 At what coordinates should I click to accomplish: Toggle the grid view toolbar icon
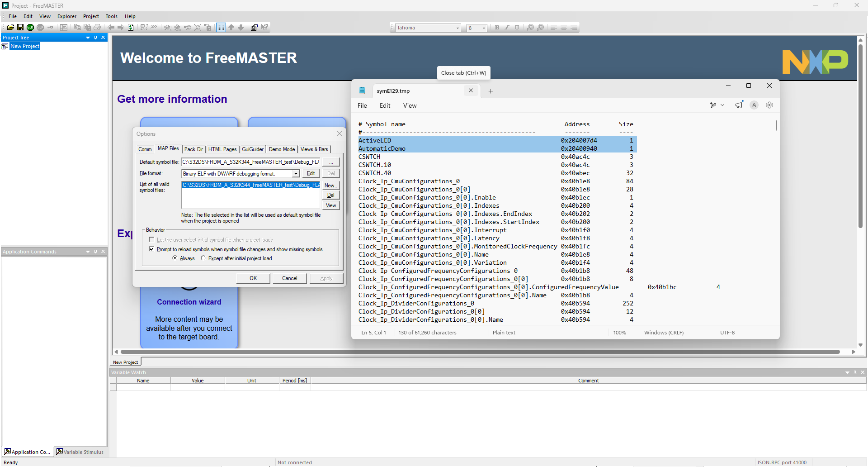click(x=221, y=28)
